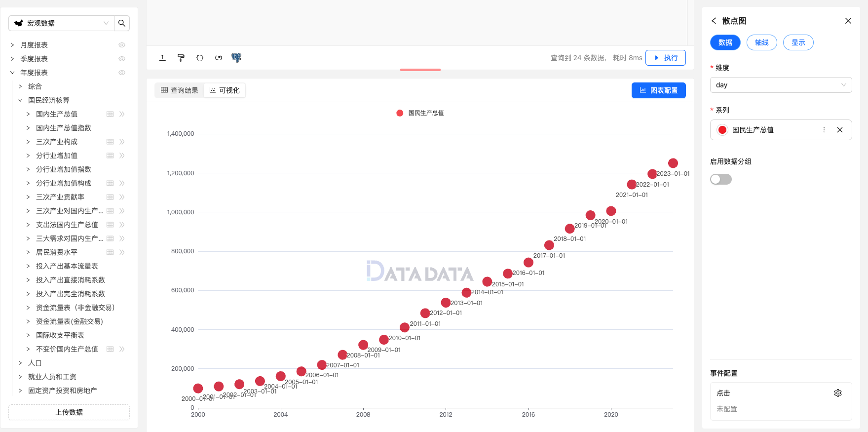The width and height of the screenshot is (868, 432).
Task: Toggle visibility eye for 月度报表
Action: click(122, 45)
